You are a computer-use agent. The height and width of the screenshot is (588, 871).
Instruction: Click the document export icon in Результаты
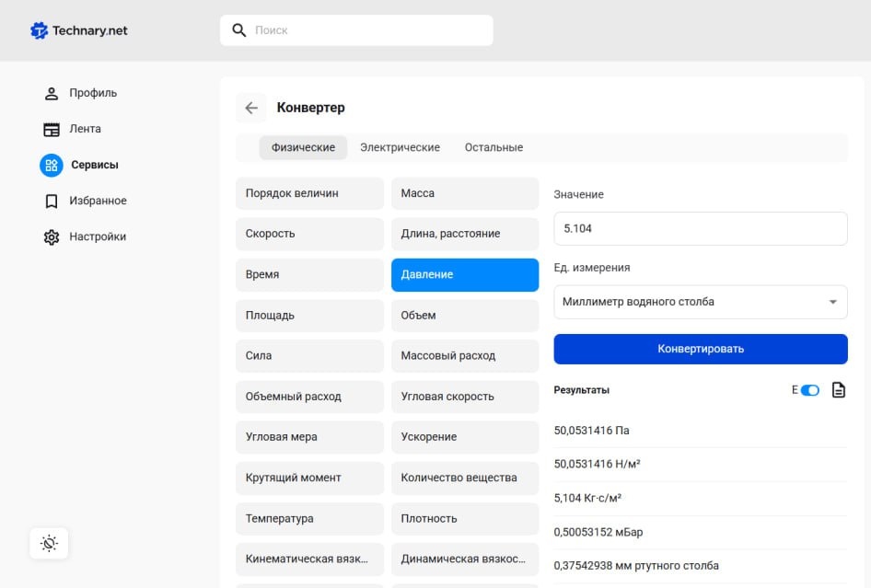(x=838, y=390)
